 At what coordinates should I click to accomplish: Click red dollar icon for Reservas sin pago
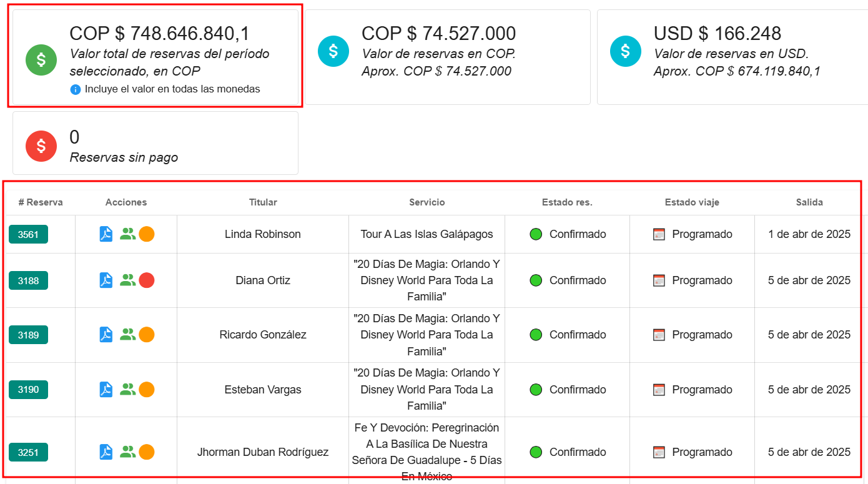pyautogui.click(x=41, y=146)
